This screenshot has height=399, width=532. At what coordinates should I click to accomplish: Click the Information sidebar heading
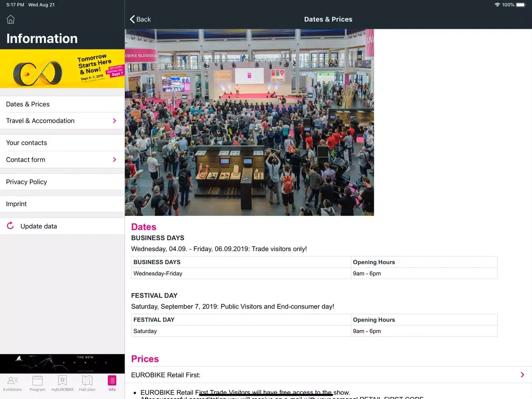click(42, 39)
